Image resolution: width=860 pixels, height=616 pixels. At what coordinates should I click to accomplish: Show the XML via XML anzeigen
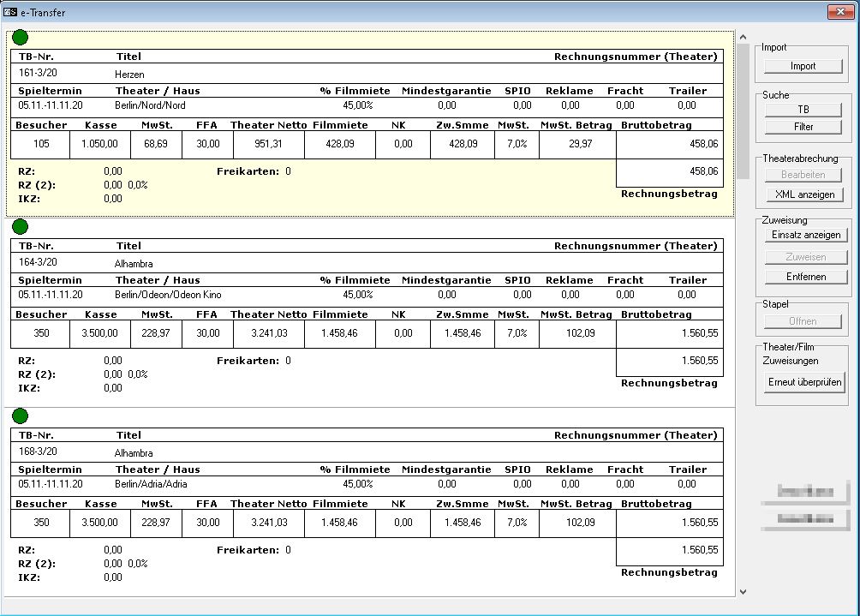[x=804, y=194]
